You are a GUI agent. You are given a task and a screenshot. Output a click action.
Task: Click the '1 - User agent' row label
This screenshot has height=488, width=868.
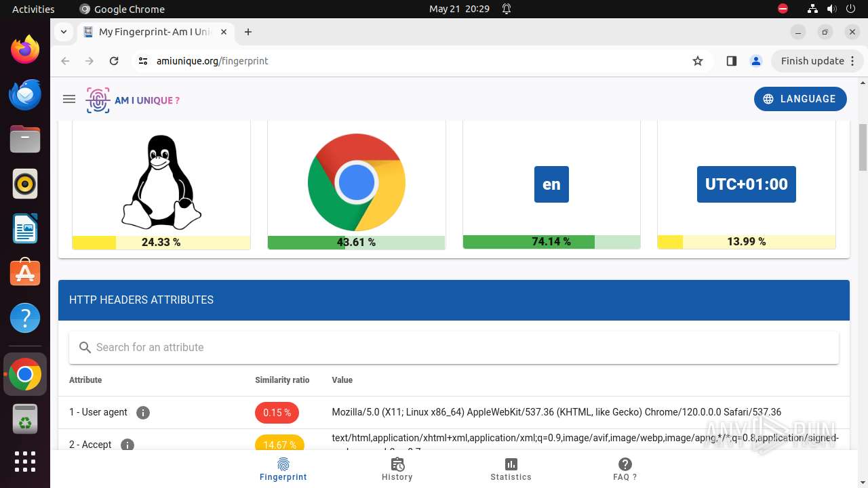coord(98,412)
